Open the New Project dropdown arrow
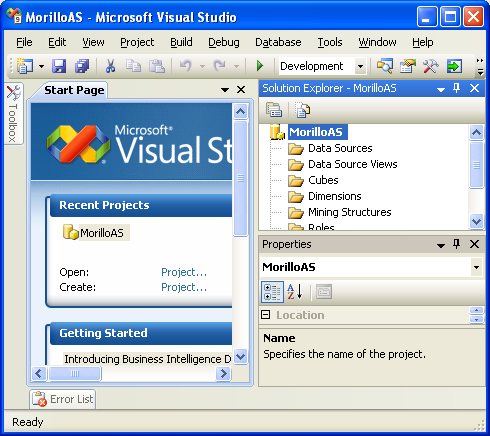Viewport: 490px width, 436px height. [41, 66]
